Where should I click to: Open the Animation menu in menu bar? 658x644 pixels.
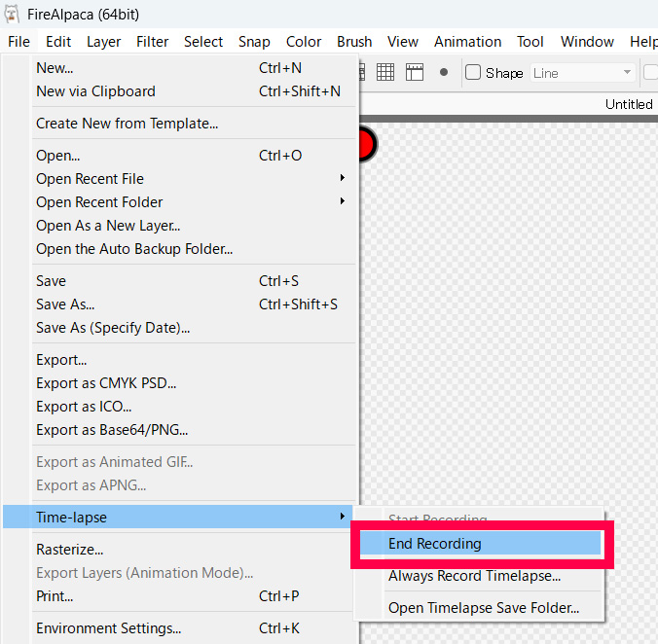point(467,42)
